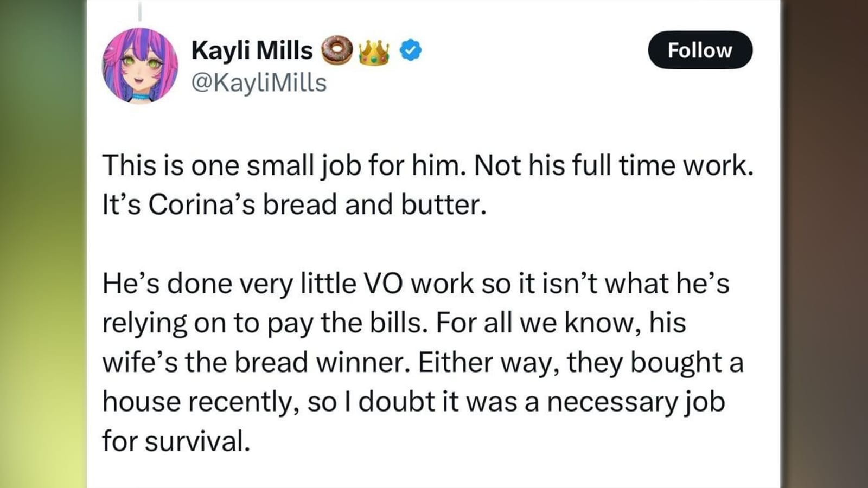Click the blurred brown background on the right
This screenshot has height=488, width=868.
[x=825, y=244]
